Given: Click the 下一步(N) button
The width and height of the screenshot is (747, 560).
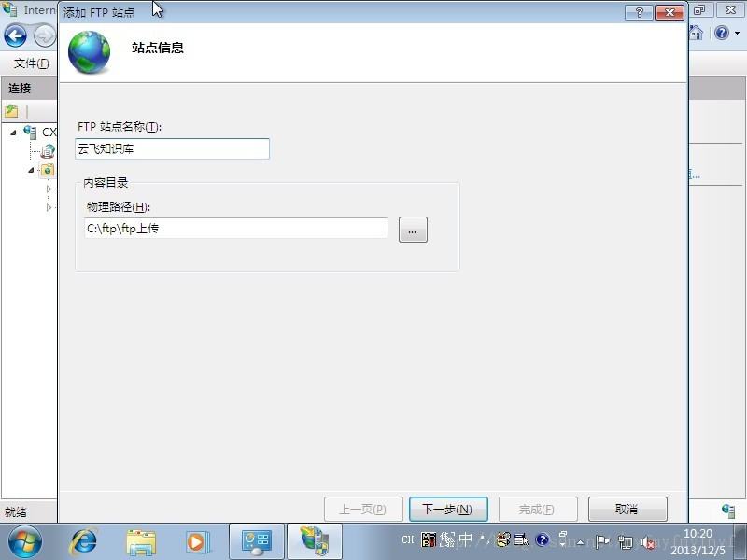Looking at the screenshot, I should [x=446, y=509].
